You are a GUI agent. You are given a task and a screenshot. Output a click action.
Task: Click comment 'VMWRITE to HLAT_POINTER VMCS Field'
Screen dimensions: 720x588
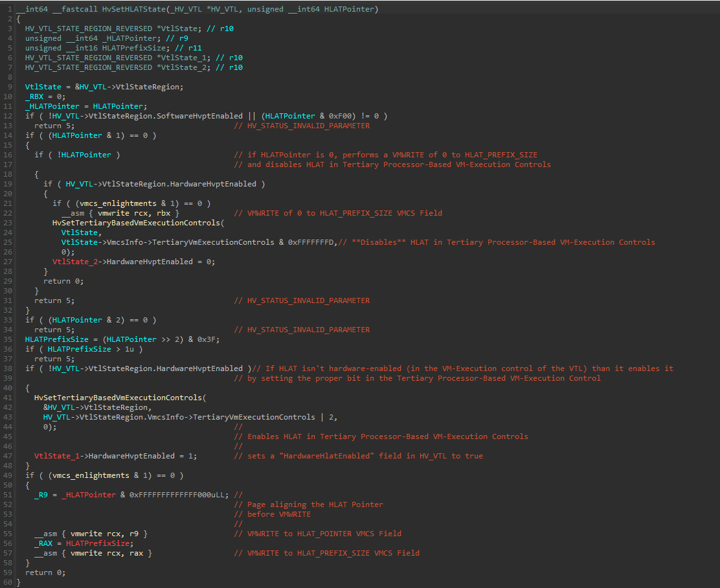(318, 534)
